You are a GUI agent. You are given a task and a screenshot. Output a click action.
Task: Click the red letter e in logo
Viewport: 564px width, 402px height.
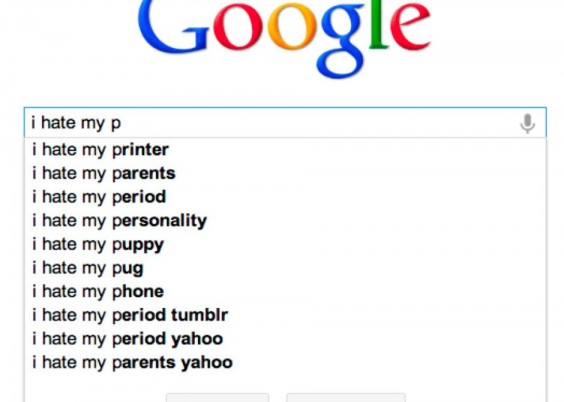point(410,26)
